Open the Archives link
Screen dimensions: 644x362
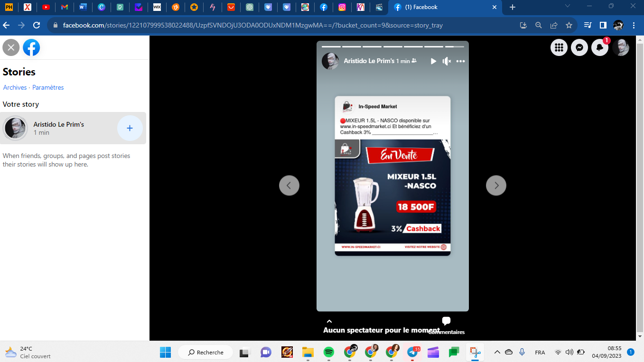[15, 87]
